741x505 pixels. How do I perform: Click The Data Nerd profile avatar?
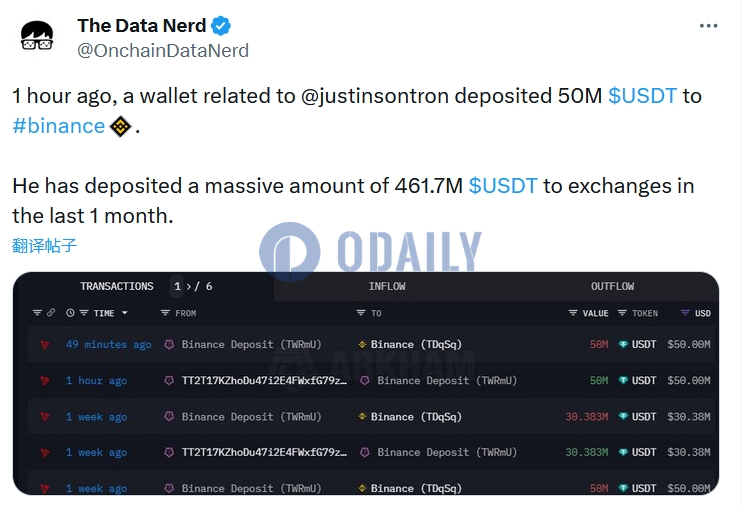pos(38,37)
